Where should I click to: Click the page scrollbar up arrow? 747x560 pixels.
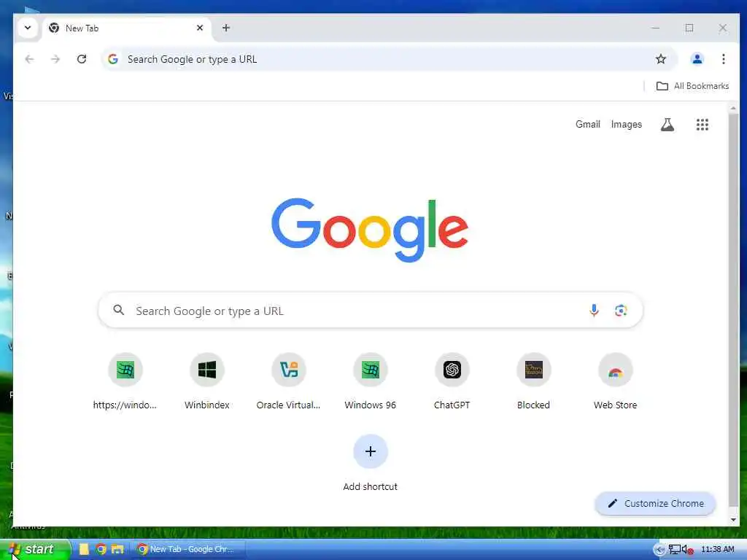733,109
